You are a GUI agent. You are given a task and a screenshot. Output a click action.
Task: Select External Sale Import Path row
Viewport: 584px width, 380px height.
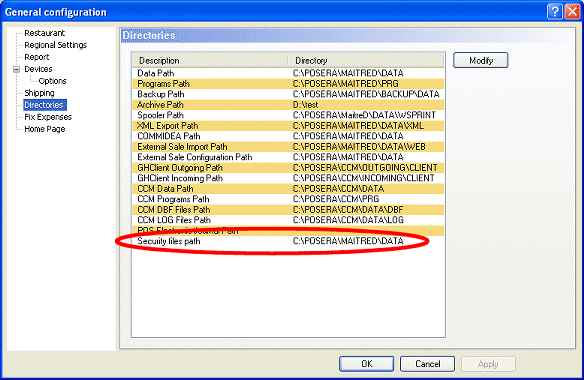point(288,146)
